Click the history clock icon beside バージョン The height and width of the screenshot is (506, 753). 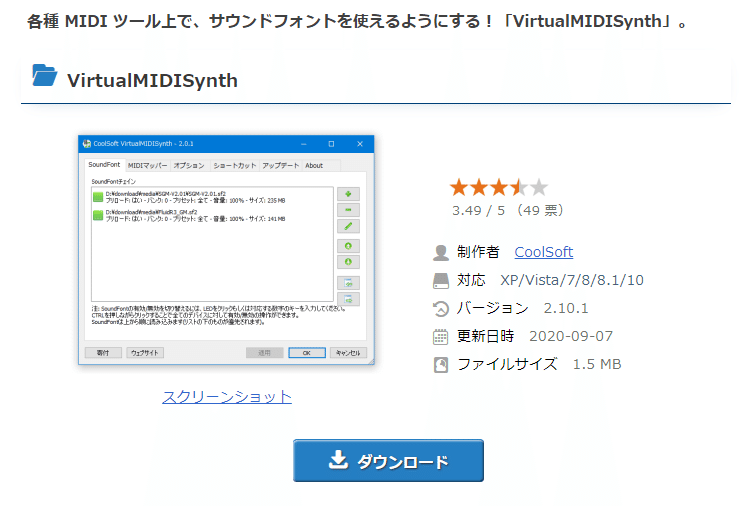click(x=440, y=309)
